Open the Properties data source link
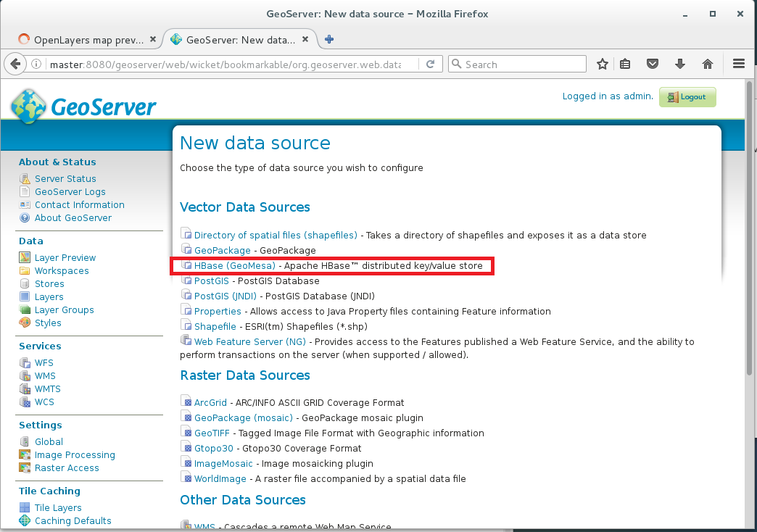 pos(218,312)
